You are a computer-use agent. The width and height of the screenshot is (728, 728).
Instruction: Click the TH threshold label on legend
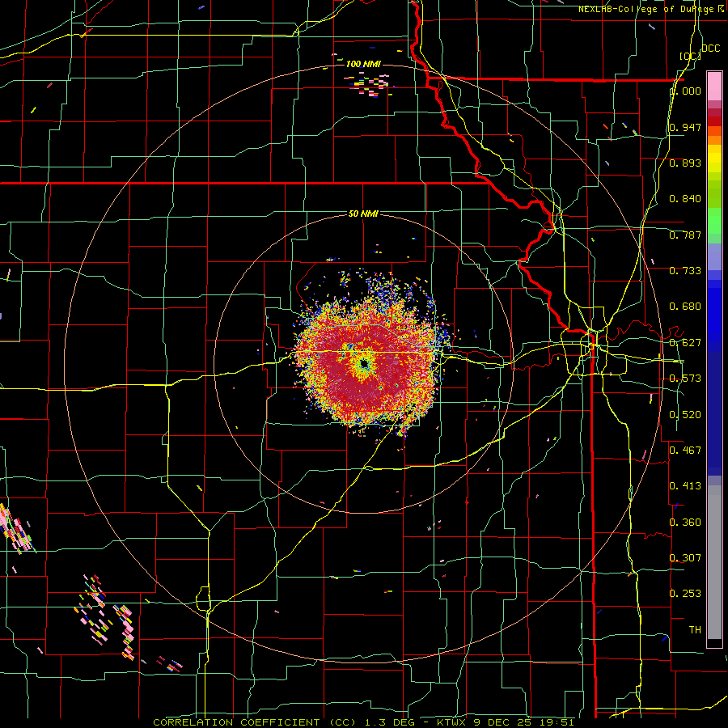695,629
